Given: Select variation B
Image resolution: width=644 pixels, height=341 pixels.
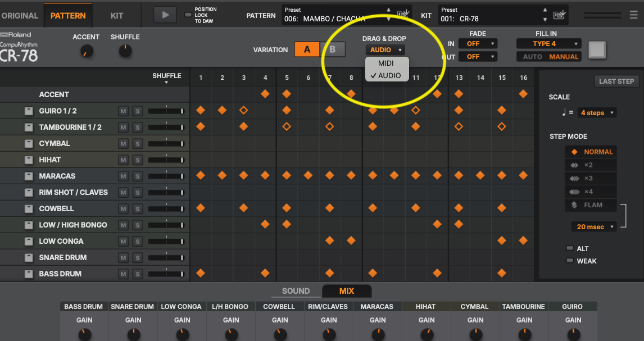Looking at the screenshot, I should pos(332,49).
